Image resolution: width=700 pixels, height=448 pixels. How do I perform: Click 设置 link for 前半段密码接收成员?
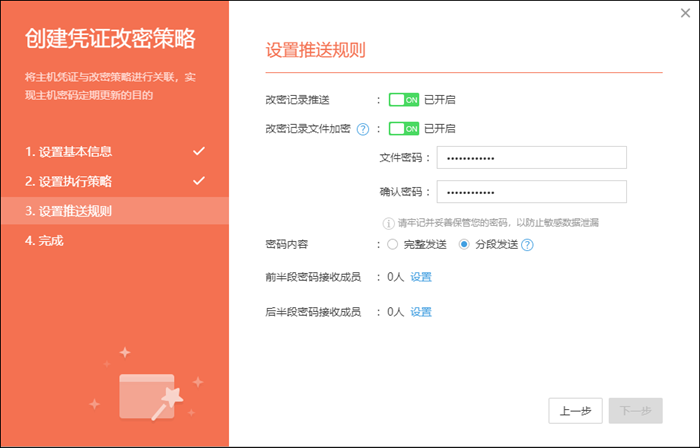click(x=421, y=278)
